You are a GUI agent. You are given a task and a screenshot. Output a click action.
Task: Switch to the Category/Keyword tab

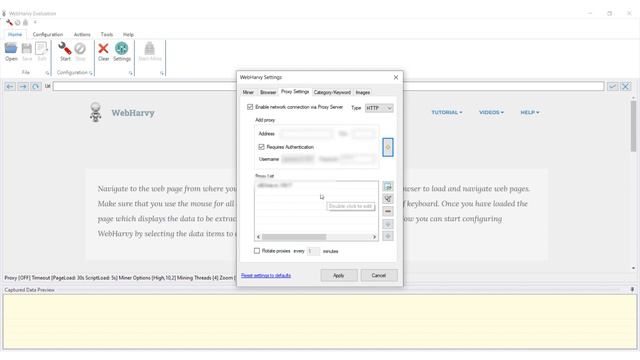click(332, 92)
